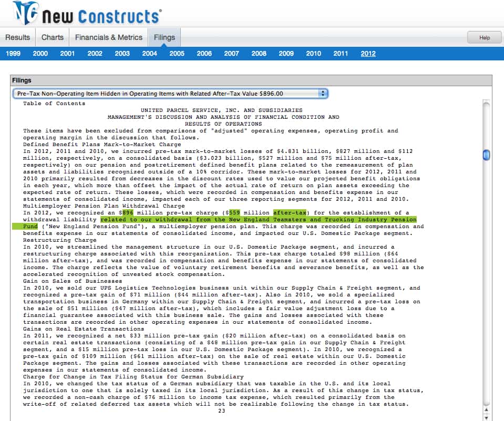The width and height of the screenshot is (504, 421).
Task: Open the Results tab
Action: point(18,38)
